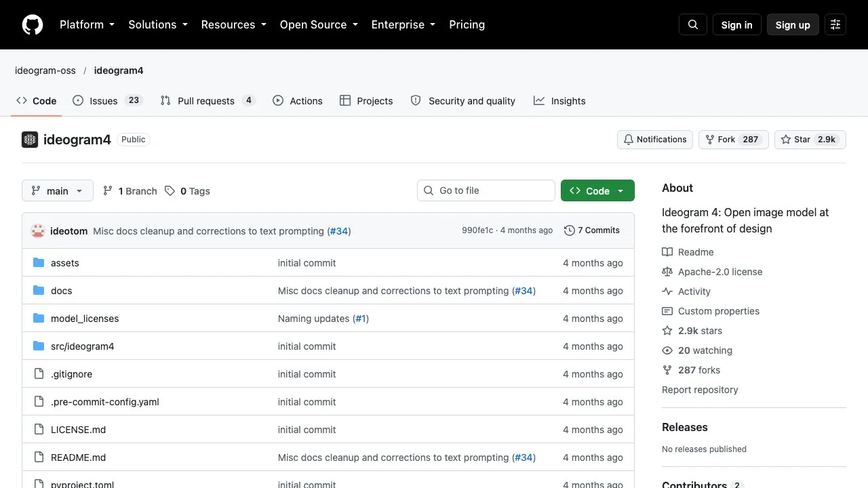Star the ideogram4 repository
The height and width of the screenshot is (488, 868).
click(810, 140)
